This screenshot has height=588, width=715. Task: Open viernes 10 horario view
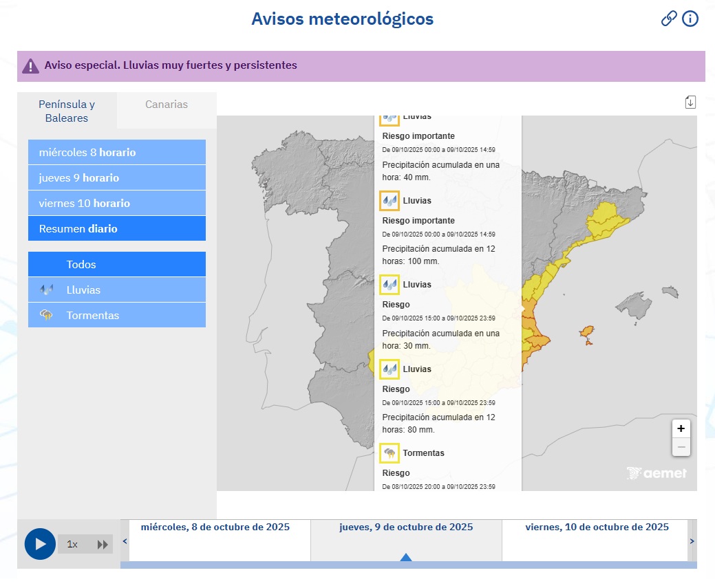pos(117,204)
